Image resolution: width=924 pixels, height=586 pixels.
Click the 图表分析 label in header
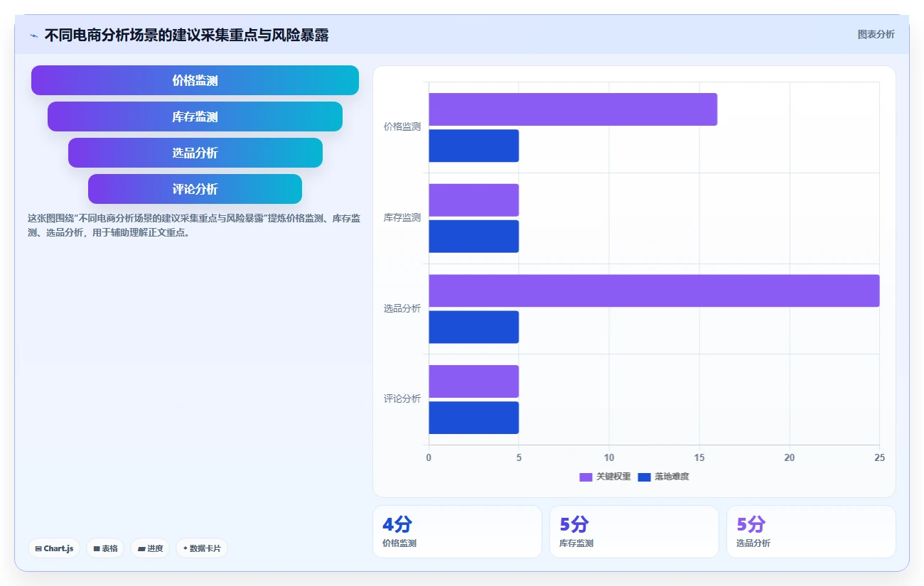point(876,34)
